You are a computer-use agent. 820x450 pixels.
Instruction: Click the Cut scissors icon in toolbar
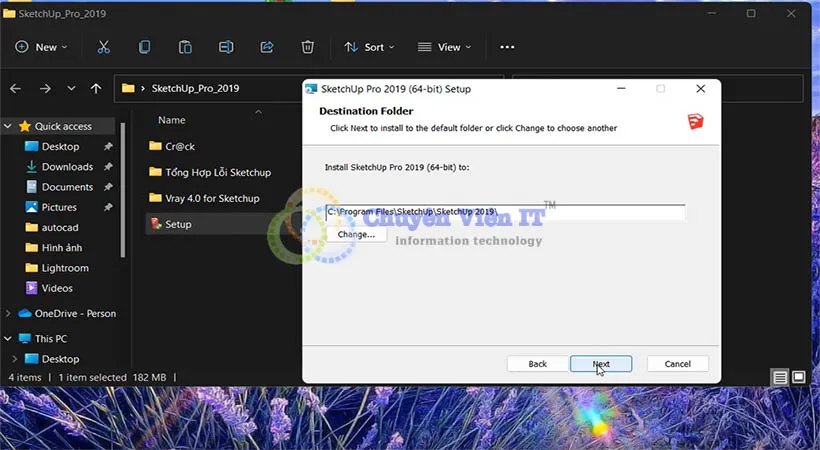click(104, 47)
